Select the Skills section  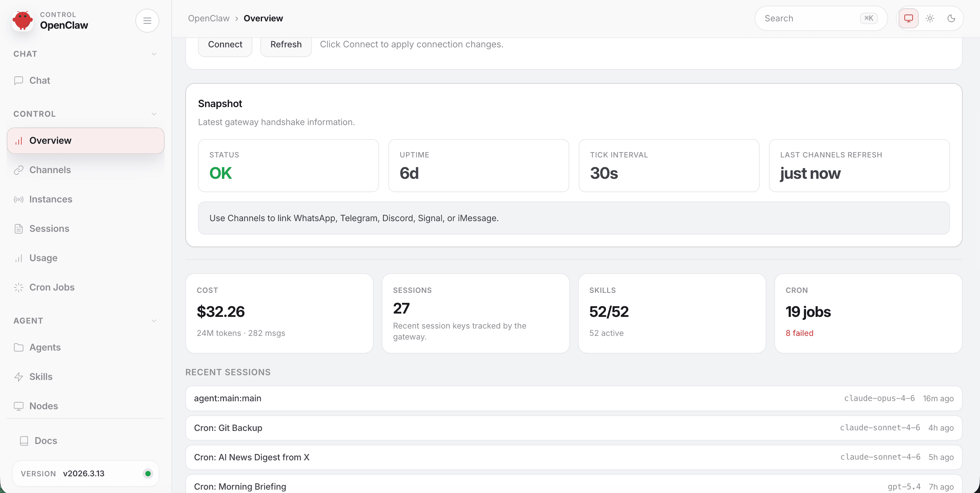pos(41,376)
